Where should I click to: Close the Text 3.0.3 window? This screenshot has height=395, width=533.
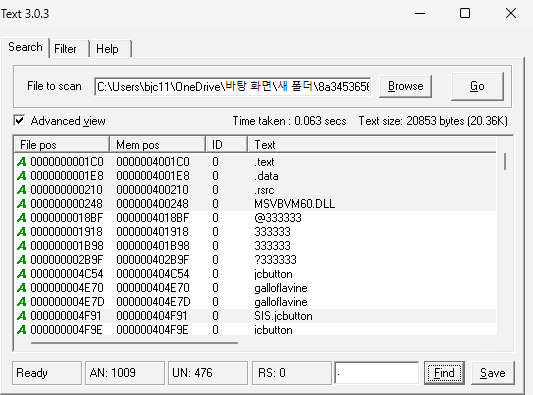pyautogui.click(x=511, y=14)
